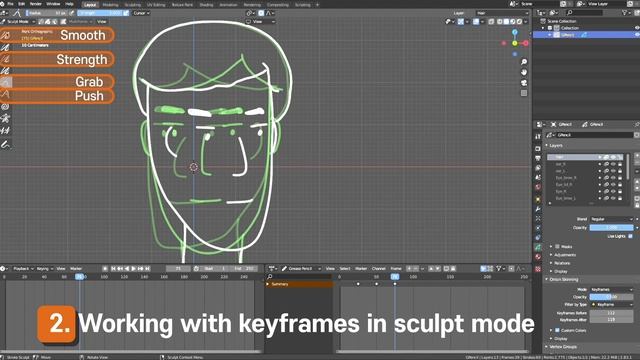The image size is (640, 360).
Task: Adjust the Onion Skinning Opacity slider
Action: [611, 297]
